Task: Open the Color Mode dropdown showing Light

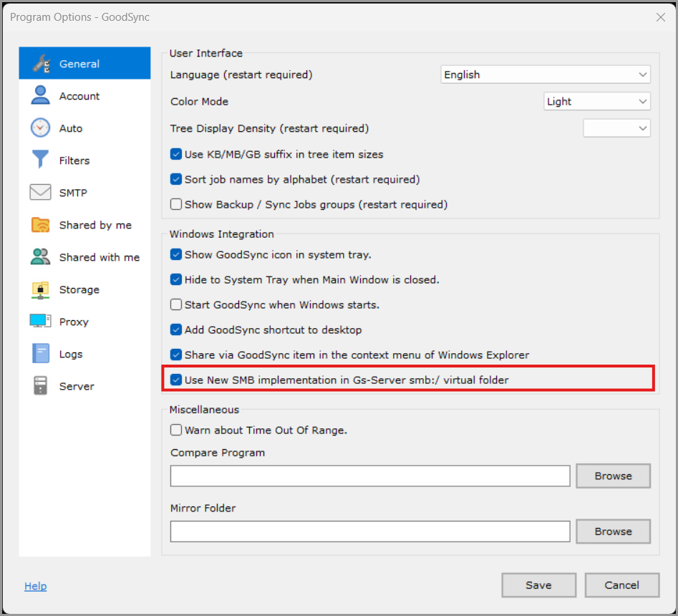Action: point(596,101)
